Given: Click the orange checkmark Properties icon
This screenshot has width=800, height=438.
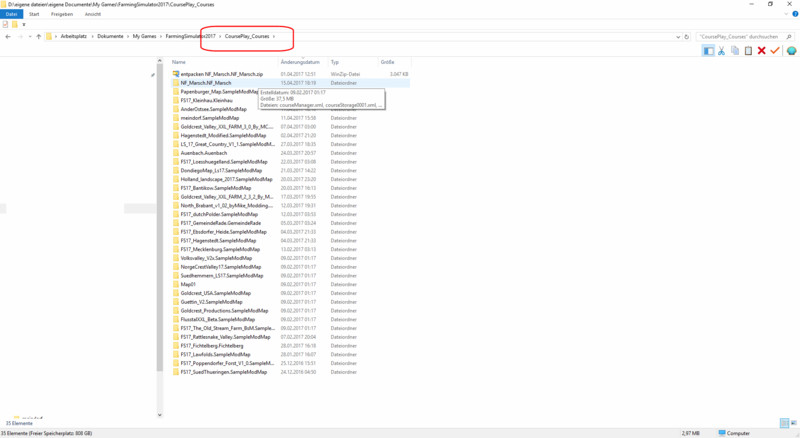Looking at the screenshot, I should [x=775, y=50].
